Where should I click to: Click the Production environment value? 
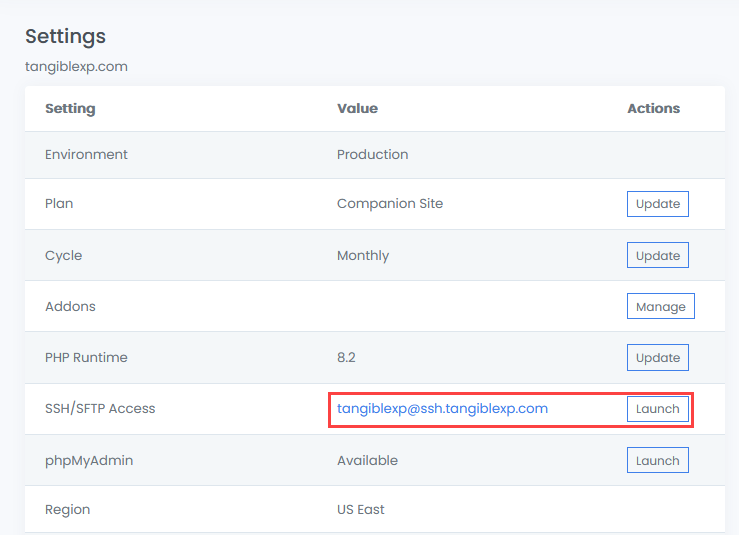click(372, 155)
